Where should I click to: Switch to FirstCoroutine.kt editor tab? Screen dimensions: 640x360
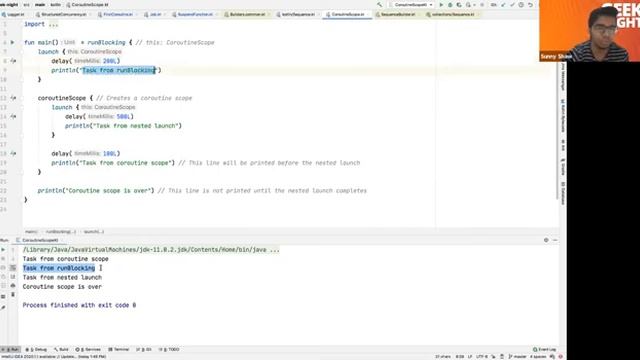click(x=118, y=14)
